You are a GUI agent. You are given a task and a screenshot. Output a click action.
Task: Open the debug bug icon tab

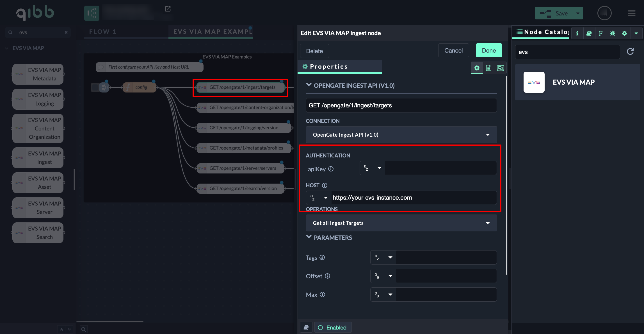coord(613,33)
